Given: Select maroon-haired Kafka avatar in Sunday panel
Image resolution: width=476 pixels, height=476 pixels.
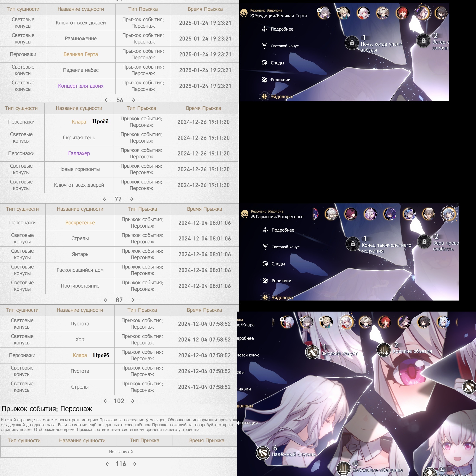Looking at the screenshot, I should (x=351, y=214).
